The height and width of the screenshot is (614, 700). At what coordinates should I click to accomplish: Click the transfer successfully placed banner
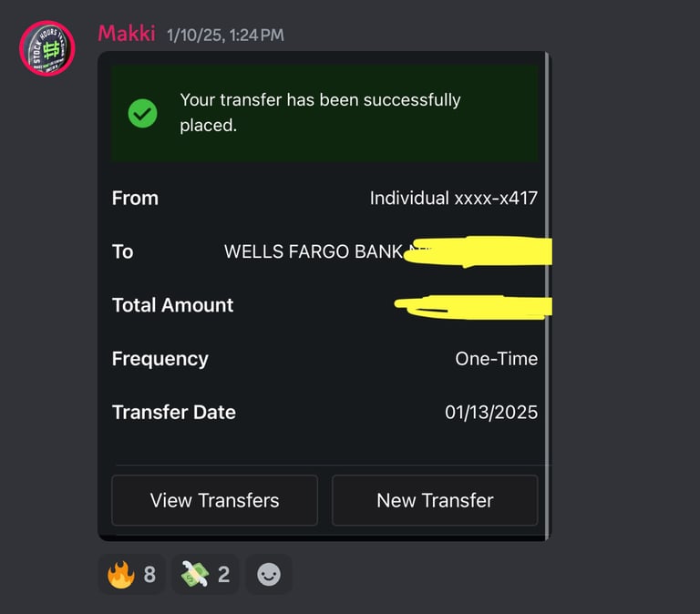pos(324,113)
